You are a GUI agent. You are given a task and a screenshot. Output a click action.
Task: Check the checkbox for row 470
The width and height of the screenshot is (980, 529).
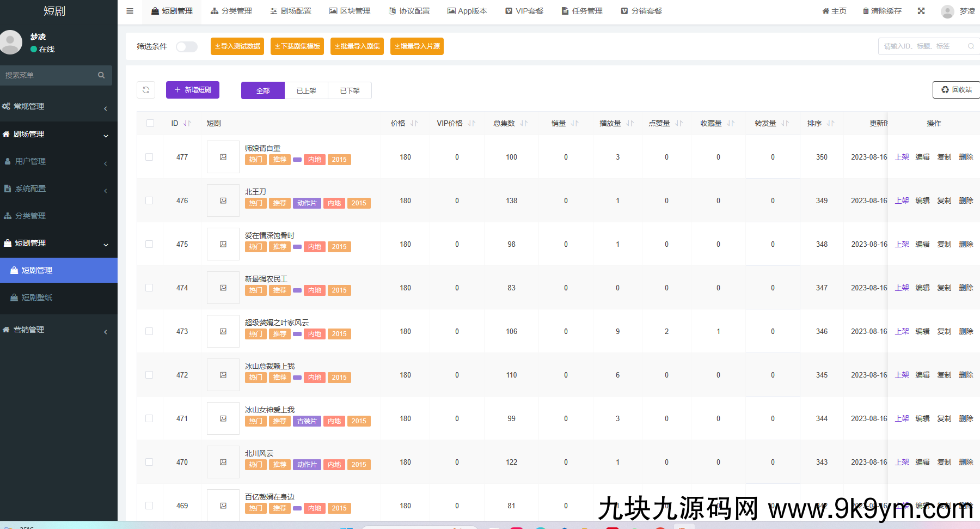(149, 462)
